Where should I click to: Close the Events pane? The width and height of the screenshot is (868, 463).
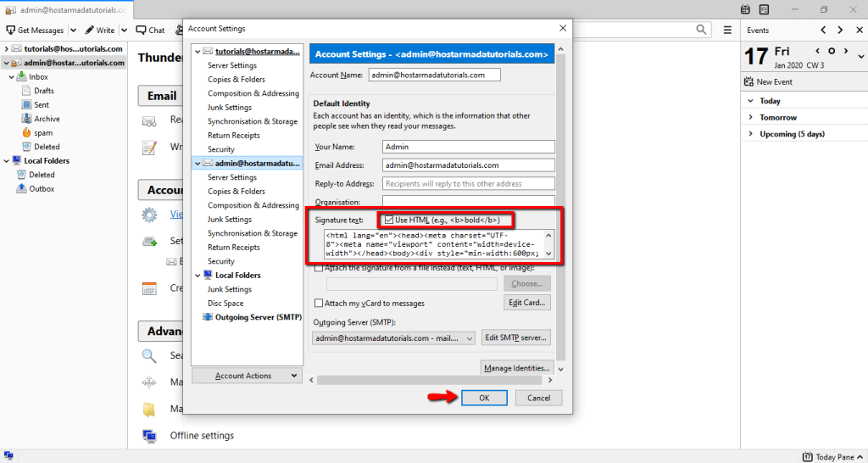[x=858, y=30]
